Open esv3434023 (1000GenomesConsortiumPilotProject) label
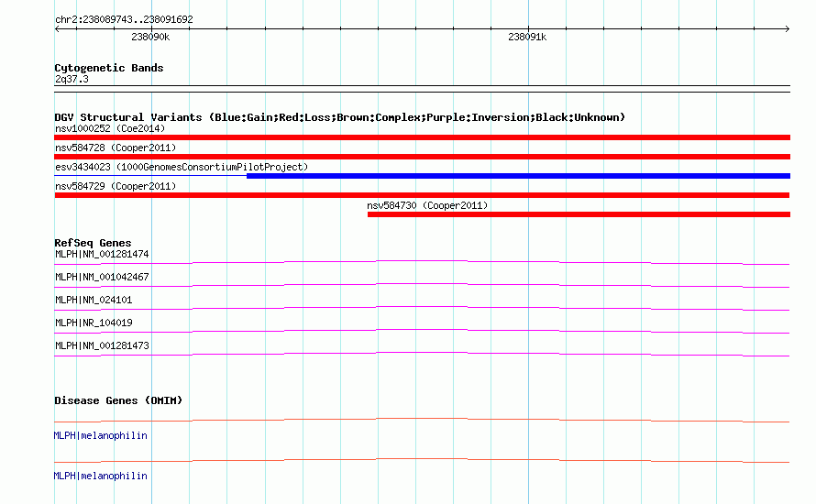The width and height of the screenshot is (816, 504). coord(182,167)
